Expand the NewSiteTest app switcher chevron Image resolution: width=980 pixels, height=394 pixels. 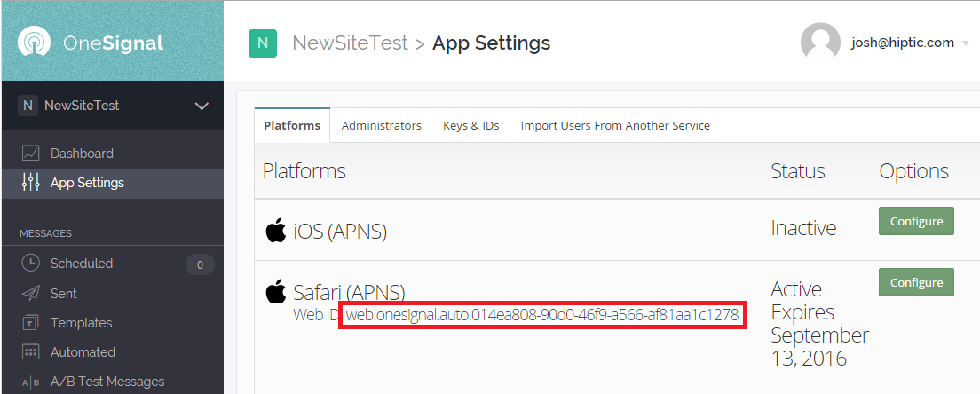coord(202,106)
